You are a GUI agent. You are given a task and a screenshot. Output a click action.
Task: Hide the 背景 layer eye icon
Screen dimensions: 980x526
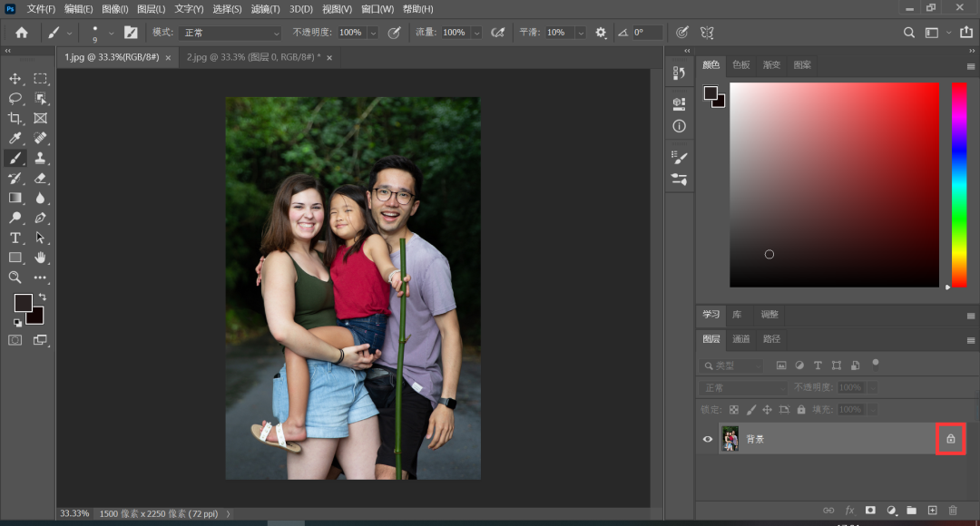pyautogui.click(x=708, y=439)
